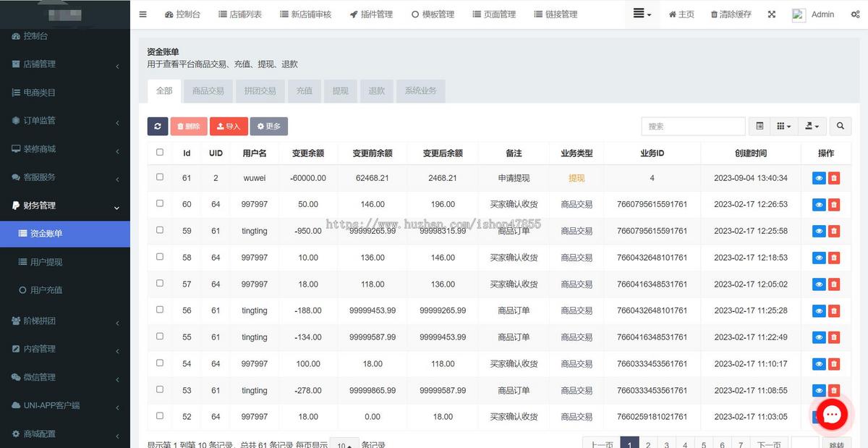Switch to the 提现 tab

(340, 91)
